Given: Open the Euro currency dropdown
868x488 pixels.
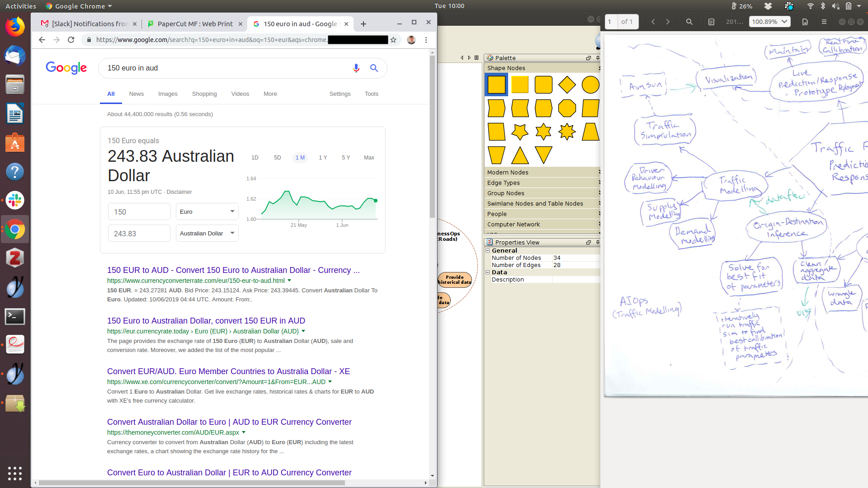Looking at the screenshot, I should [x=207, y=211].
